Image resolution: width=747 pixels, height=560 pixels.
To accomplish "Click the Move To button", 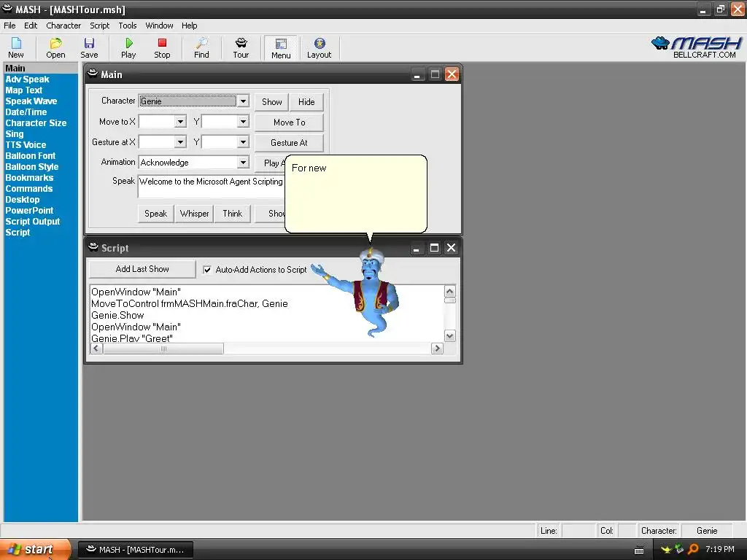I will click(x=289, y=122).
